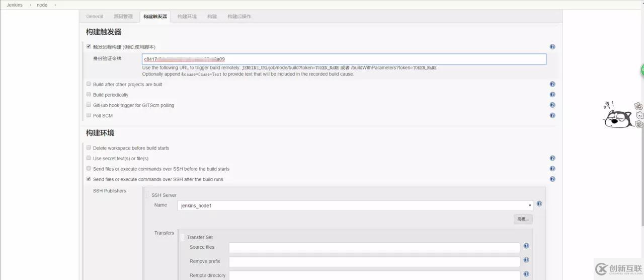
Task: Enable Build after other projects are built
Action: (89, 84)
